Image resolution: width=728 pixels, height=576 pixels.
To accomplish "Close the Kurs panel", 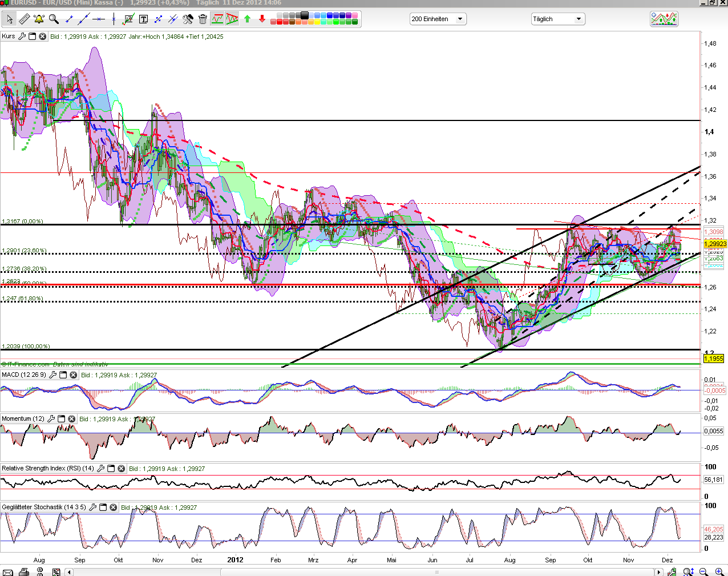I will point(42,37).
